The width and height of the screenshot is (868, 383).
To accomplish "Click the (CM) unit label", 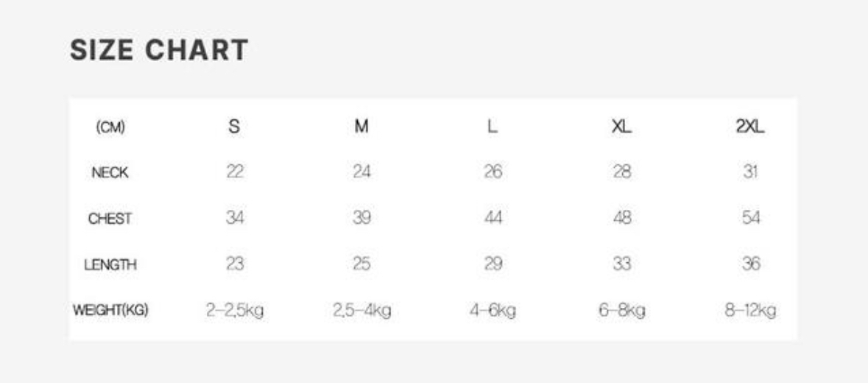I will pyautogui.click(x=110, y=127).
